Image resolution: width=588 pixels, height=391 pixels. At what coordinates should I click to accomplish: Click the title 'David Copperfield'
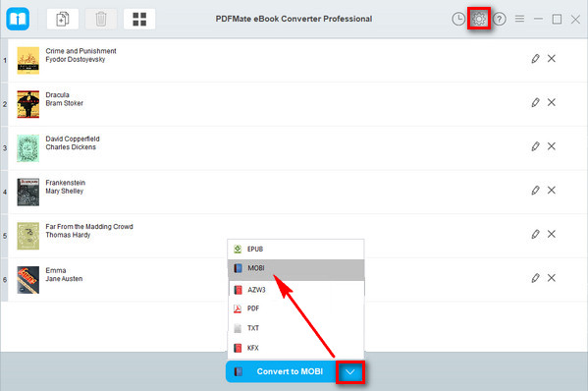point(73,139)
